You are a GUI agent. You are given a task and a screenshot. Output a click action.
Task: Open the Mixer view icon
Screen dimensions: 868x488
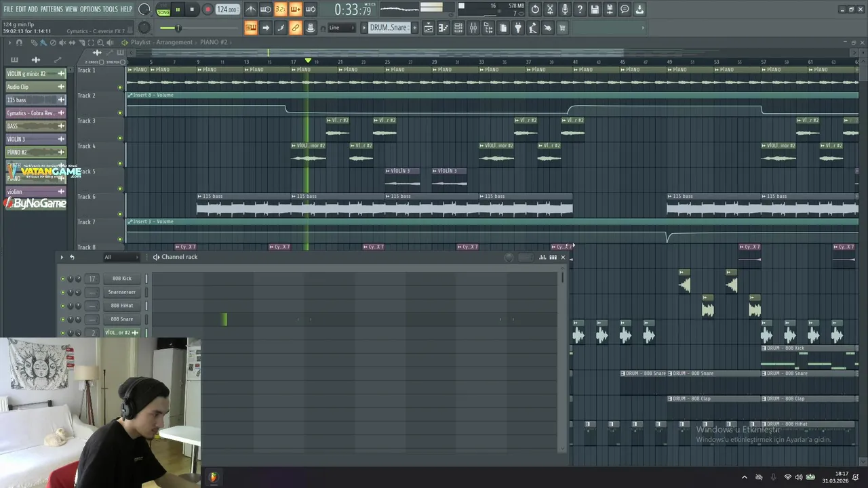[473, 28]
